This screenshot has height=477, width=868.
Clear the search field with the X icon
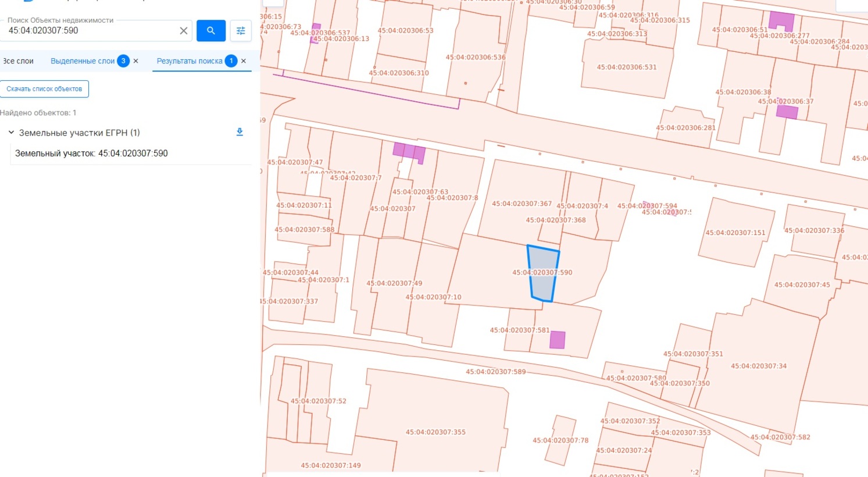[x=183, y=31]
